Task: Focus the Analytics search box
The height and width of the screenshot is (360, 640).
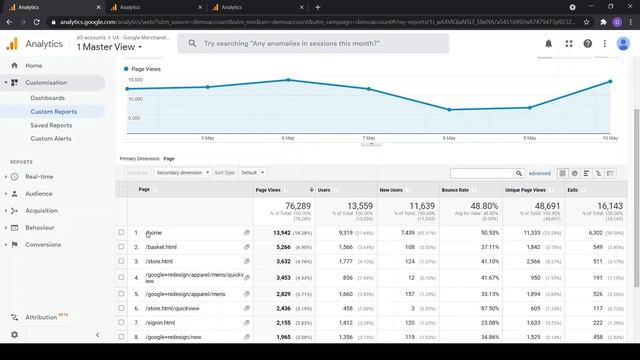Action: (x=313, y=43)
